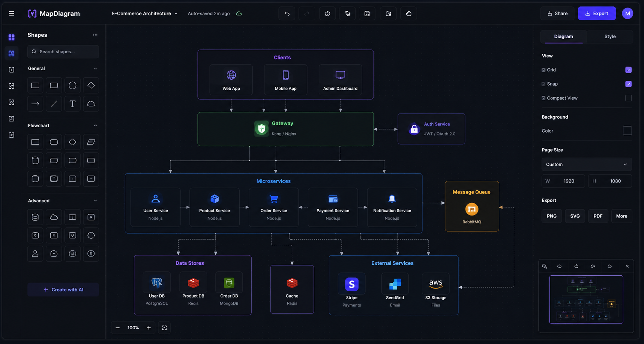Screen dimensions: 644x344
Task: Click the AWS S3 Storage icon
Action: 436,284
